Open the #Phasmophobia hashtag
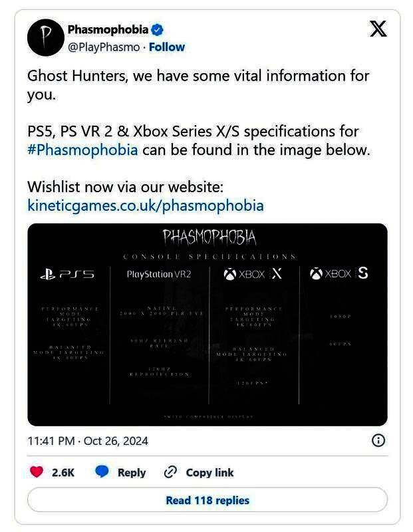Image resolution: width=413 pixels, height=532 pixels. click(x=82, y=149)
